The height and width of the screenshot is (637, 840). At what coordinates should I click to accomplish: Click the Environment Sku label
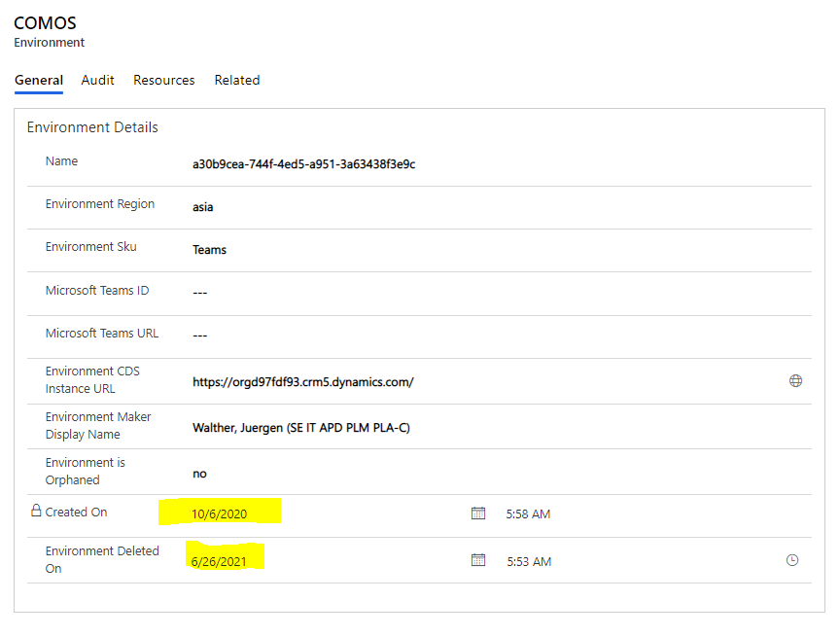coord(91,247)
